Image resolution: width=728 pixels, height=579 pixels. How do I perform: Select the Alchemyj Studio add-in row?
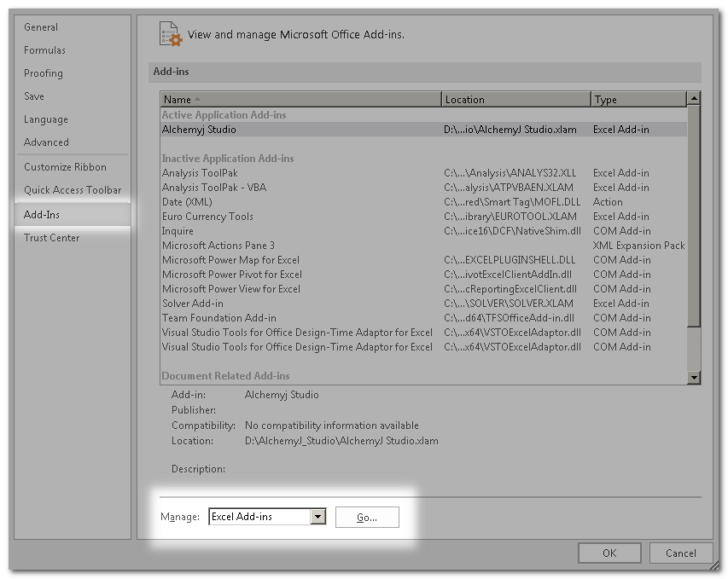click(200, 130)
